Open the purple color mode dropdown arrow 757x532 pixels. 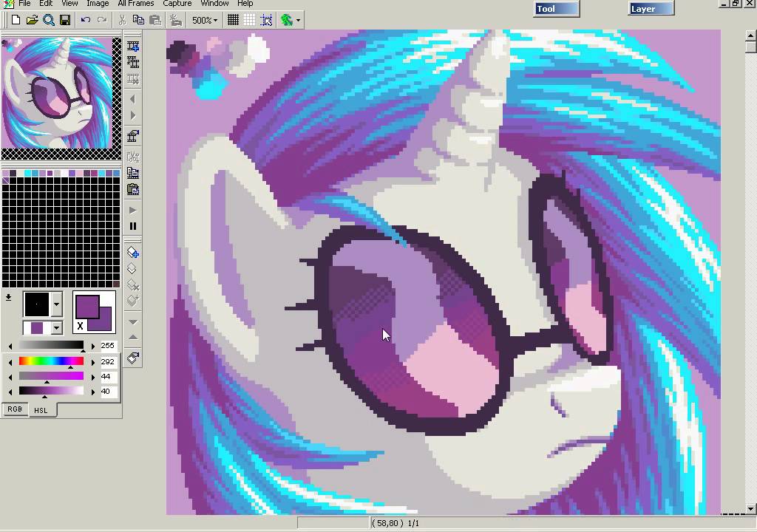(56, 328)
